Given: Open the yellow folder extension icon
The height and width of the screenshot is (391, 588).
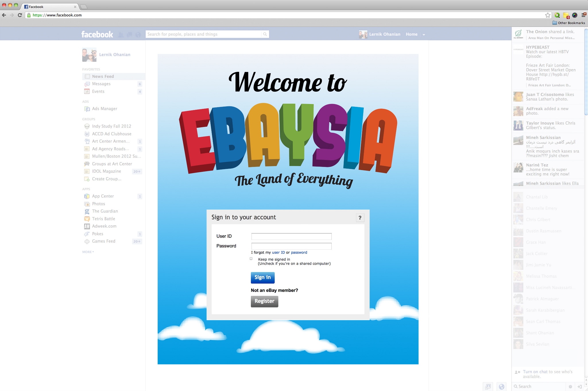Looking at the screenshot, I should tap(566, 16).
